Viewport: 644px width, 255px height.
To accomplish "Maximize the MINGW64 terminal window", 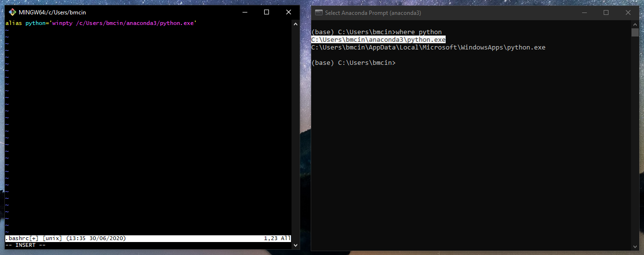I will [x=267, y=12].
